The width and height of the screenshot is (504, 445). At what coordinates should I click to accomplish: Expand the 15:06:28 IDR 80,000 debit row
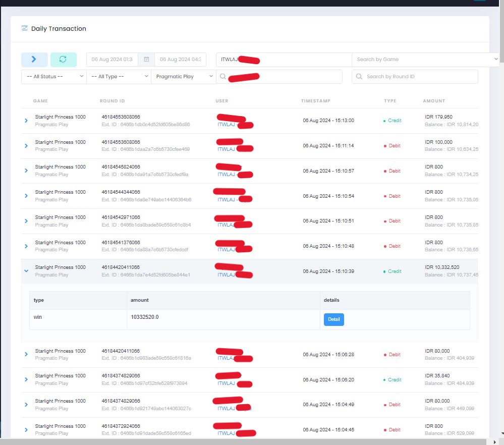pos(26,354)
